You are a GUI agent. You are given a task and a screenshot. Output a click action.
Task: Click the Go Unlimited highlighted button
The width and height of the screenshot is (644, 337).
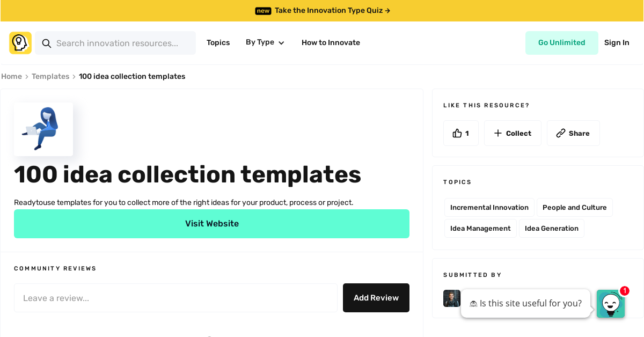(x=562, y=42)
